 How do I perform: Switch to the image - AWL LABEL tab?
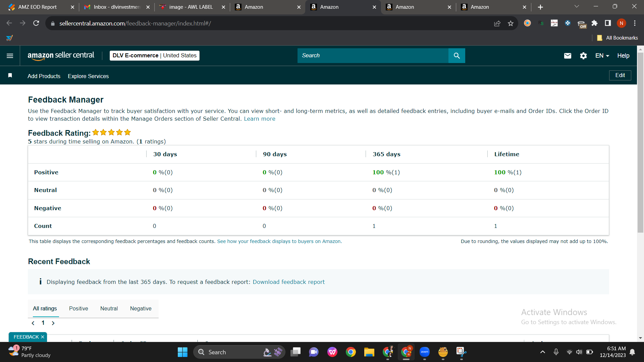pyautogui.click(x=192, y=7)
